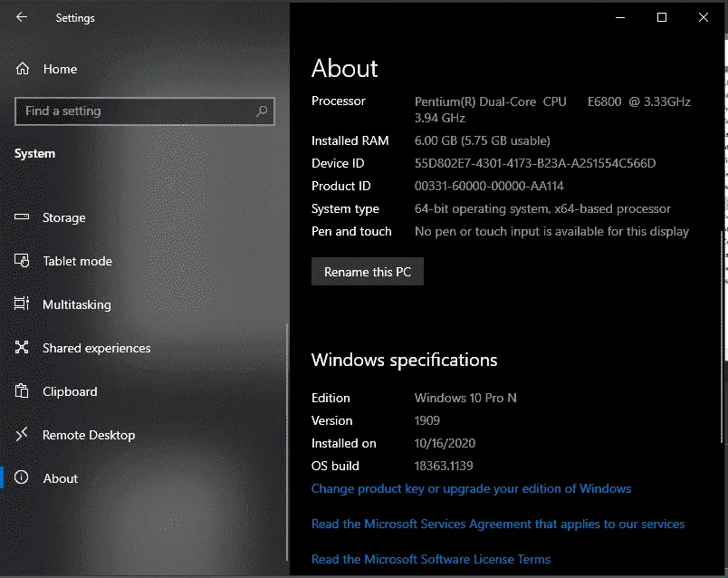Click the sidebar vertical scrollbar

click(x=287, y=441)
